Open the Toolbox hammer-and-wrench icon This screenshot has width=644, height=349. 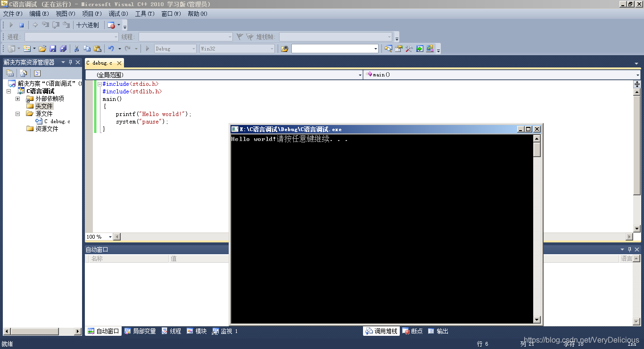click(x=409, y=49)
